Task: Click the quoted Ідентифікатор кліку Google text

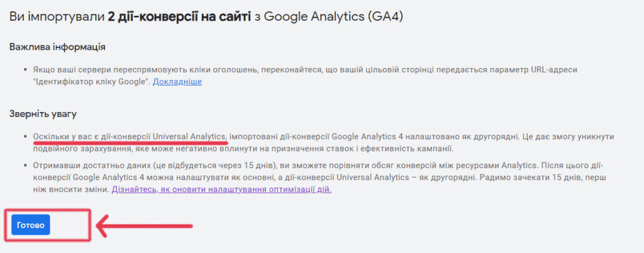Action: point(92,82)
